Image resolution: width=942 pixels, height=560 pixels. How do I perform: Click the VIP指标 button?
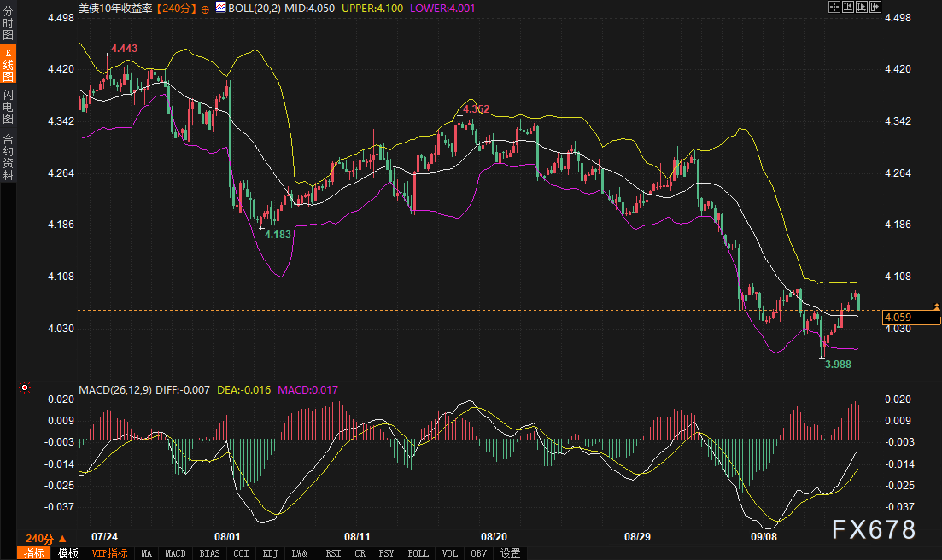(109, 553)
